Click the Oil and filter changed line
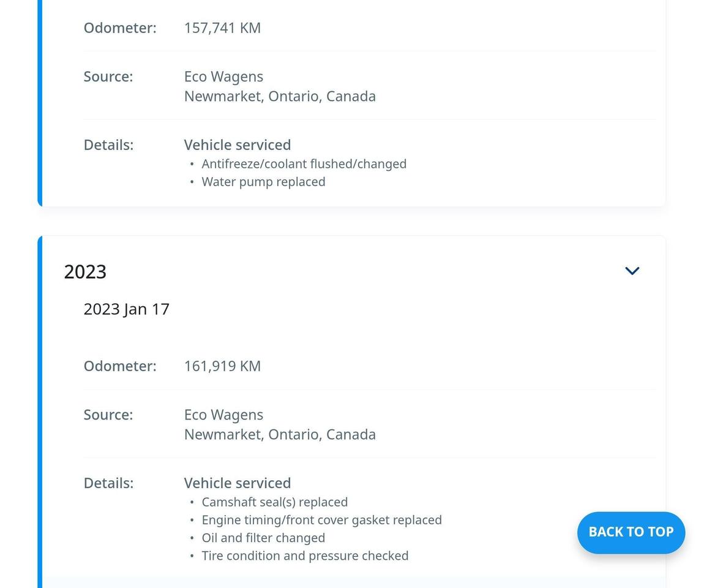 263,538
